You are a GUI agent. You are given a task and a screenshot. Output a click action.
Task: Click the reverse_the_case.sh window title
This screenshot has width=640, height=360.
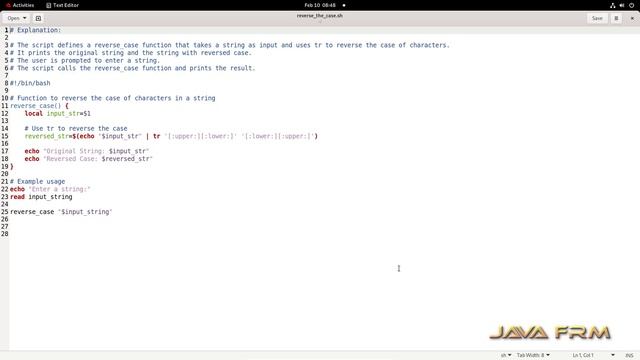pyautogui.click(x=320, y=16)
